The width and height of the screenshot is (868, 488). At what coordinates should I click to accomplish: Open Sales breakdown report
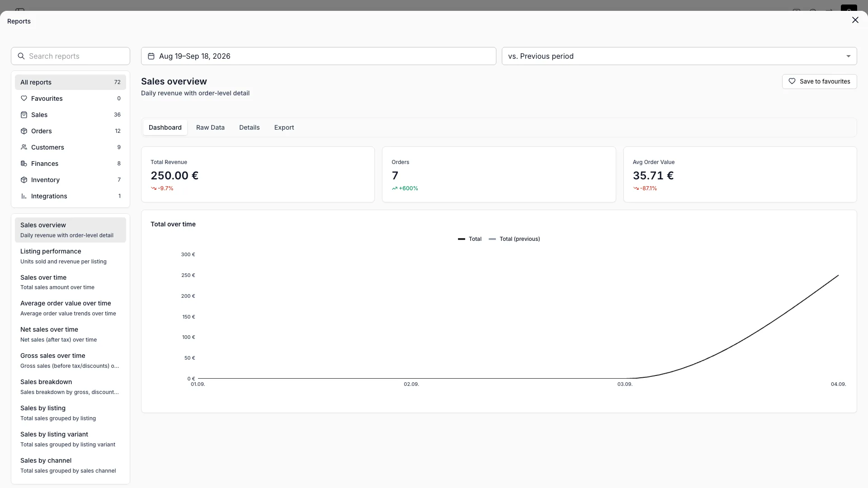click(x=71, y=387)
